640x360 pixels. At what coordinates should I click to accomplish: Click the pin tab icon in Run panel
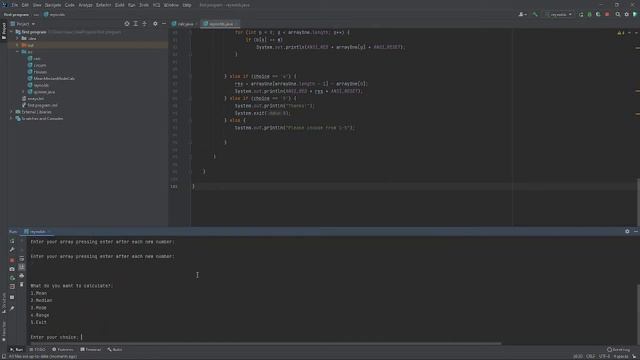tap(12, 308)
